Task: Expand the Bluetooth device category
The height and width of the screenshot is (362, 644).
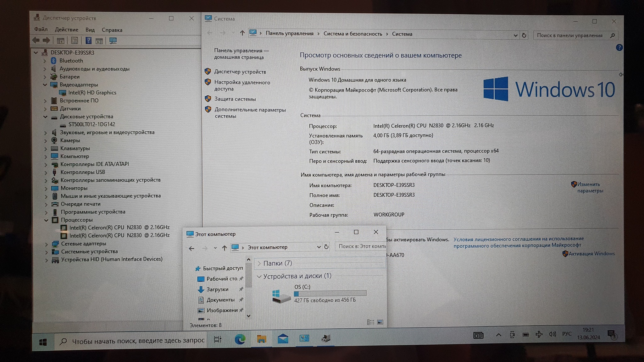Action: click(x=45, y=61)
